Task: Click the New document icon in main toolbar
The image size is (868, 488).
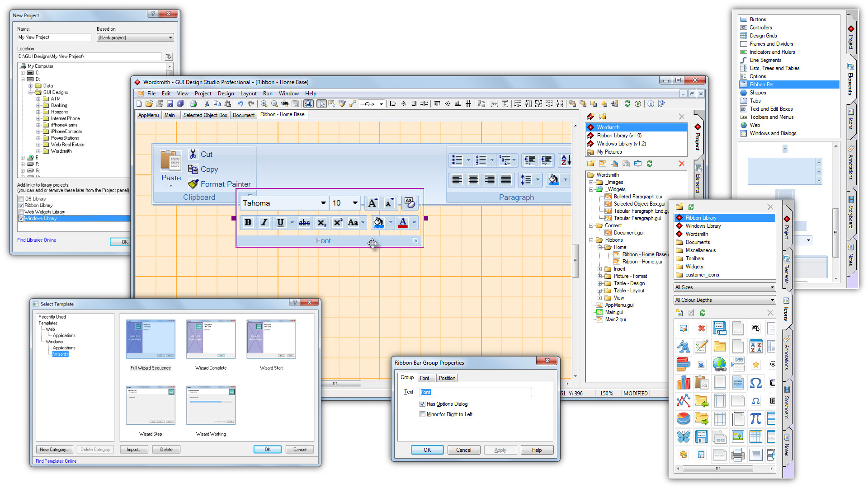Action: [x=139, y=104]
